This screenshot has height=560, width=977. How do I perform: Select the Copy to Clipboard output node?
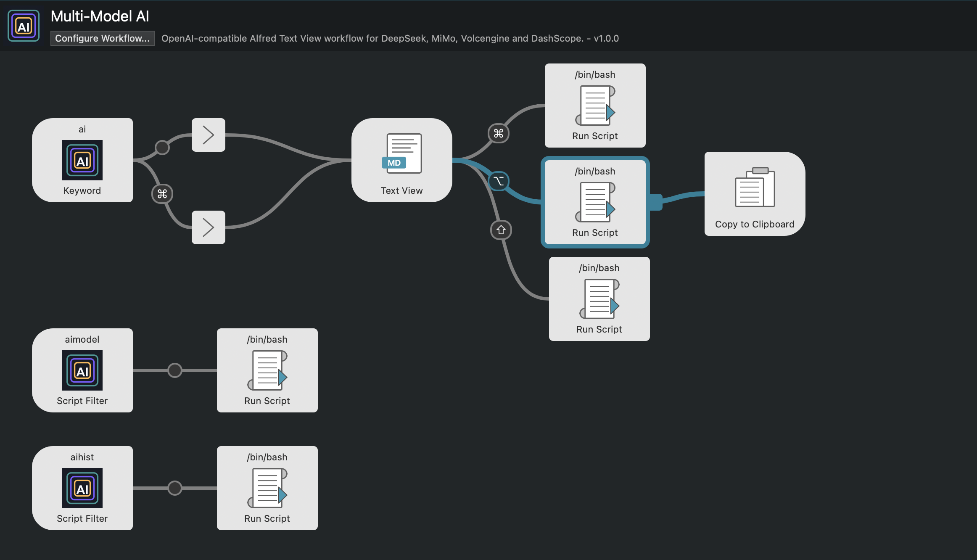(x=755, y=194)
